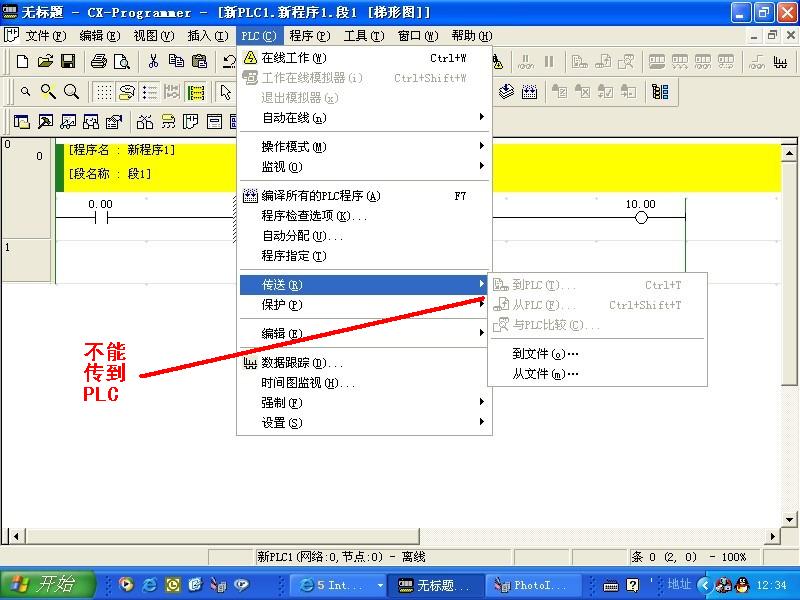This screenshot has height=600, width=800.
Task: Expand the 自动在线(N) submenu
Action: [364, 118]
